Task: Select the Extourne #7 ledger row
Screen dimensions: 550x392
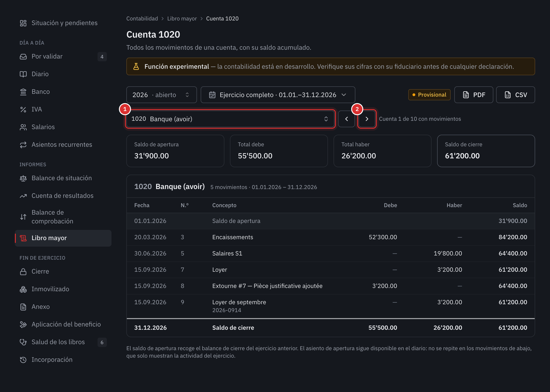Action: pos(331,286)
